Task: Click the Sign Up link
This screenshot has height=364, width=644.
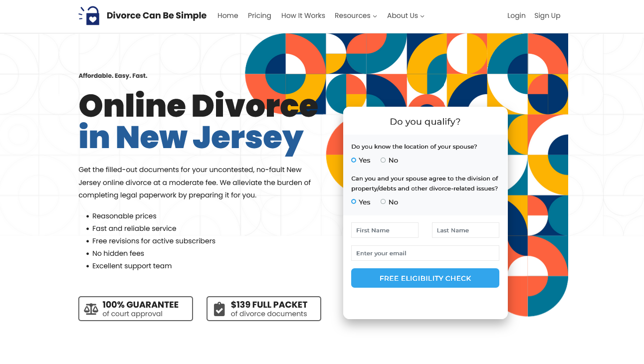Action: click(x=547, y=15)
